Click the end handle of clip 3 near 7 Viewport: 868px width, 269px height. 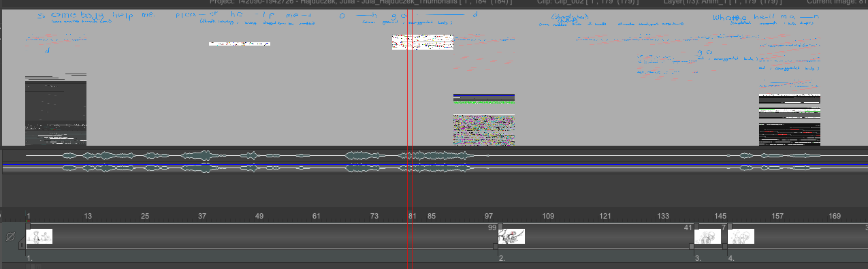[x=724, y=246]
